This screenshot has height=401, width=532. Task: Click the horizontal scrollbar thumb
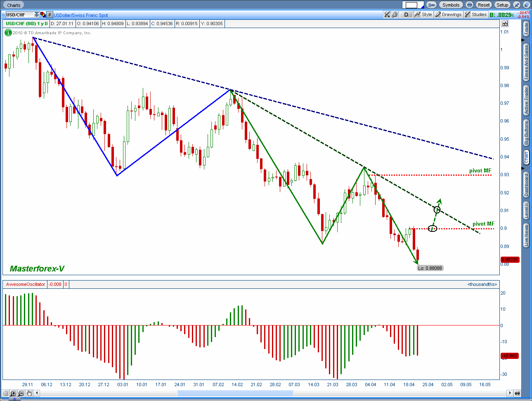pyautogui.click(x=235, y=393)
